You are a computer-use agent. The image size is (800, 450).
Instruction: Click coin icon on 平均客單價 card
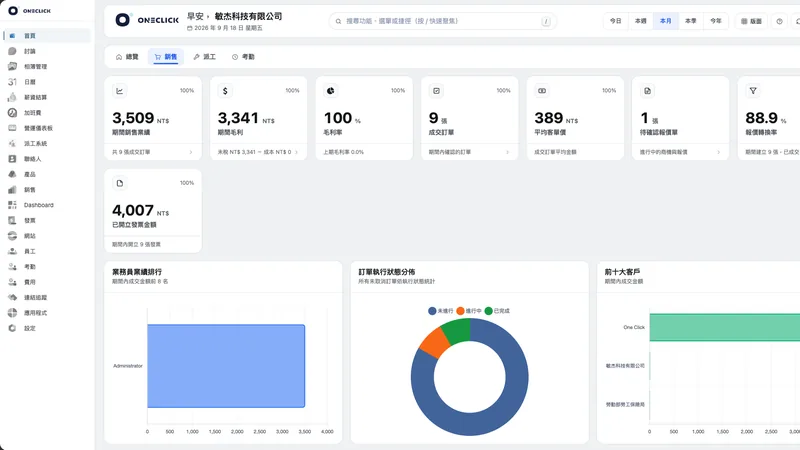[x=542, y=91]
